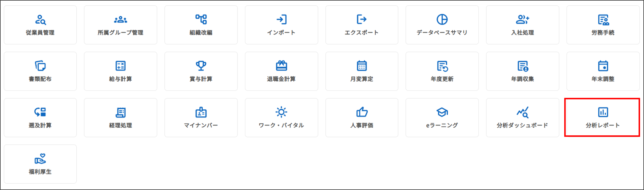Open the 従業員管理 (employee management) module
The height and width of the screenshot is (190, 644).
(x=40, y=25)
